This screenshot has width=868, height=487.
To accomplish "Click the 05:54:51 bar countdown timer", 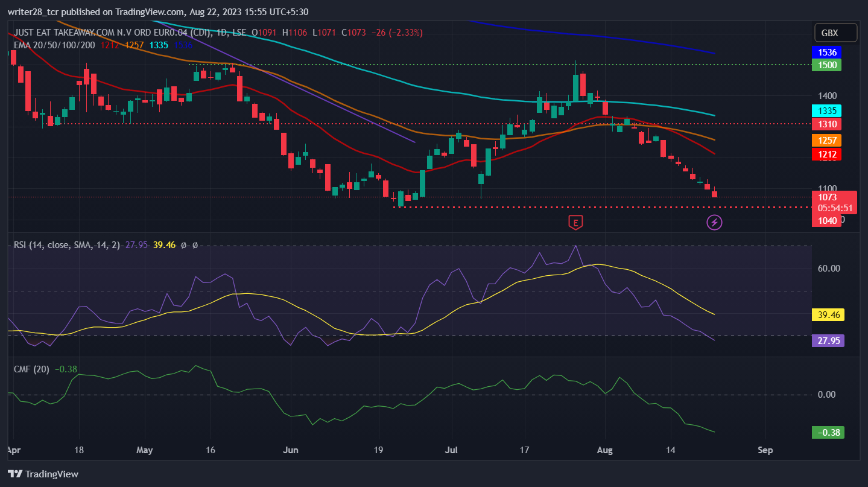I will [x=835, y=208].
